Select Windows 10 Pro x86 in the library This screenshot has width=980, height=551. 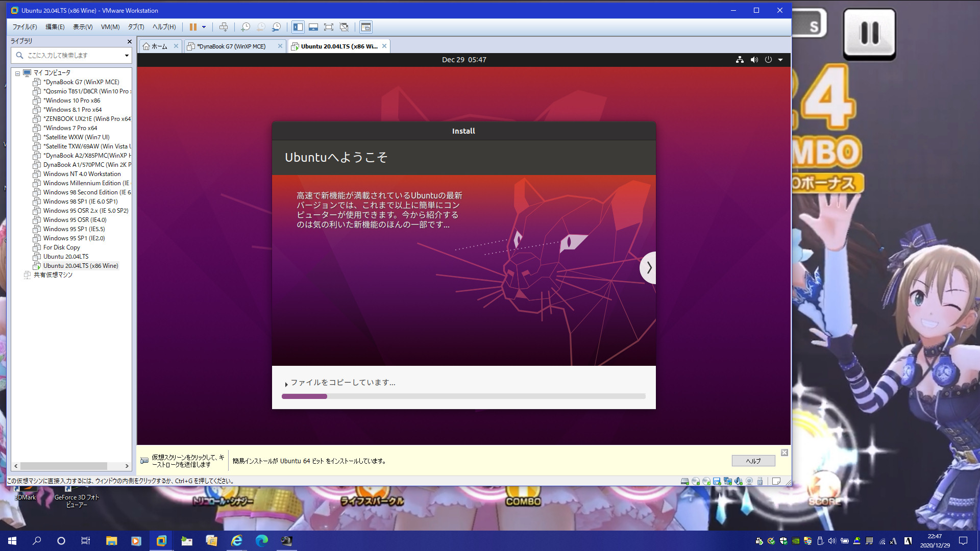71,101
